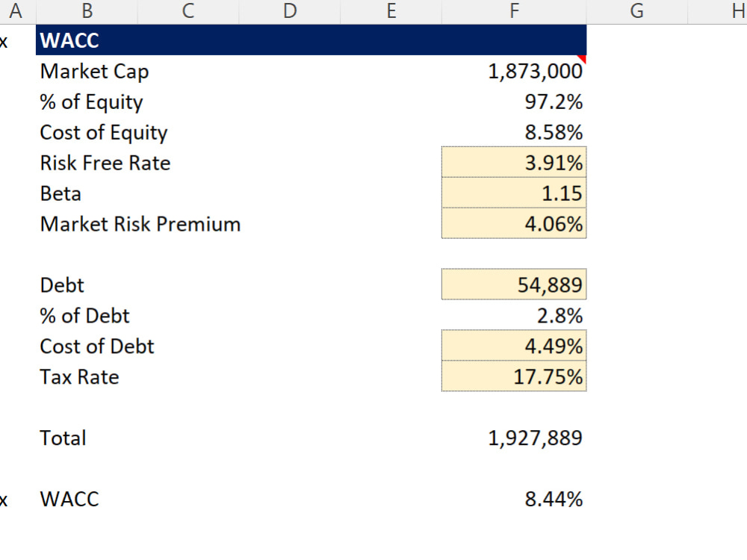Viewport: 747px width, 560px height.
Task: Select the 3.91% risk free rate input
Action: coord(514,162)
